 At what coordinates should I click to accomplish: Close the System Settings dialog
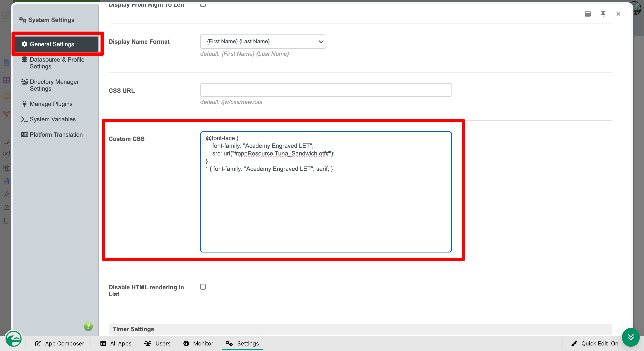click(x=618, y=14)
